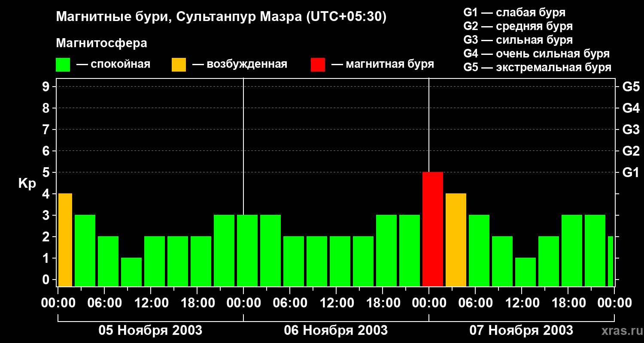Click the G1 label on the right axis
This screenshot has width=644, height=343.
coord(631,172)
